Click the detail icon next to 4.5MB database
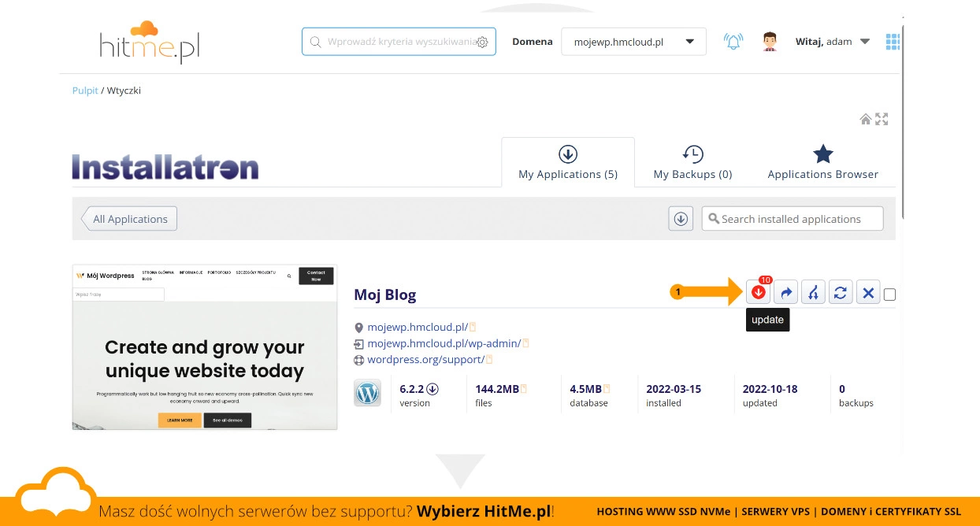 pyautogui.click(x=607, y=389)
